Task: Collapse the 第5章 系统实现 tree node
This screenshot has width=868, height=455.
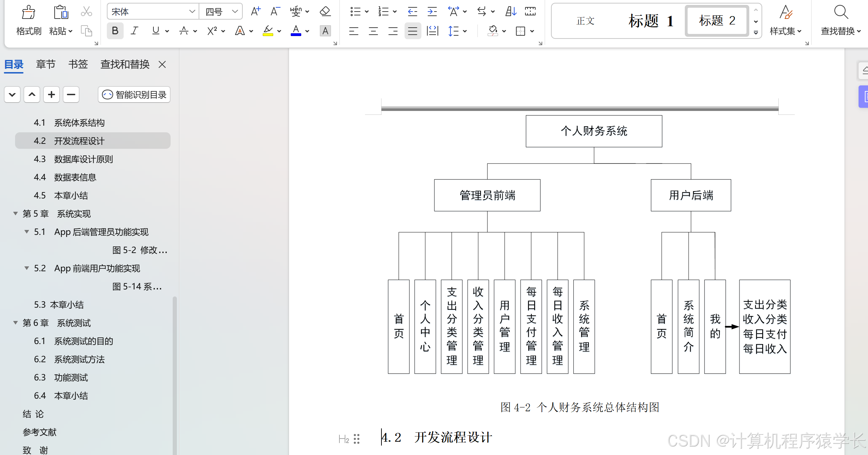Action: coord(15,213)
